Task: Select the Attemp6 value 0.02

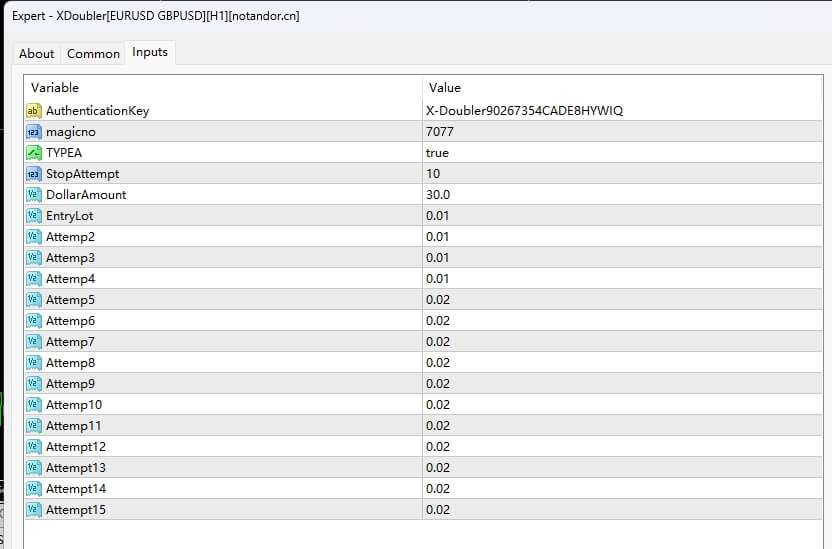Action: 438,320
